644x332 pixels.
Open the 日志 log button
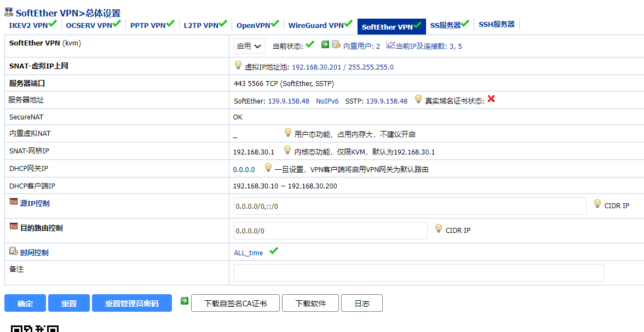(x=362, y=304)
